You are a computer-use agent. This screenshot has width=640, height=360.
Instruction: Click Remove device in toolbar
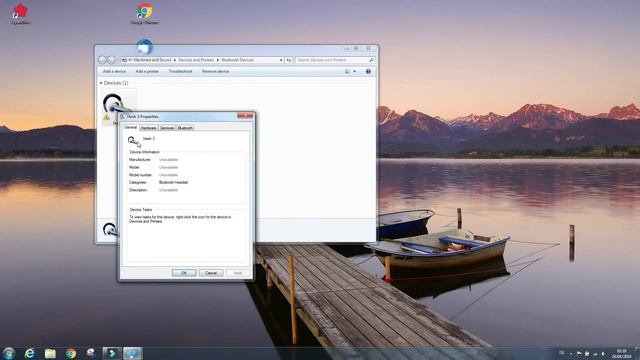click(x=216, y=71)
